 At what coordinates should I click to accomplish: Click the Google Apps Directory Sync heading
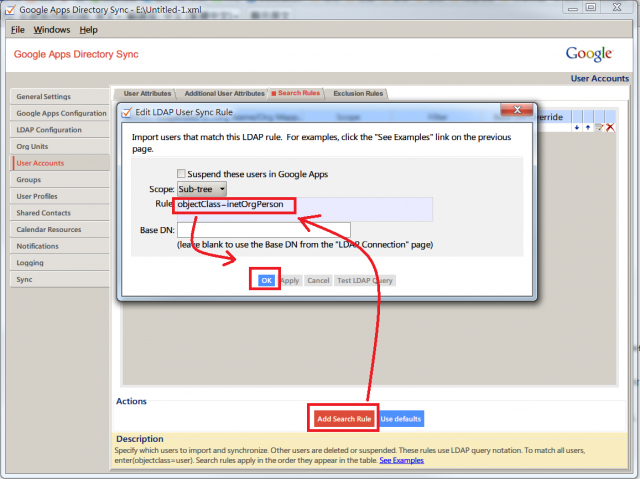[76, 54]
